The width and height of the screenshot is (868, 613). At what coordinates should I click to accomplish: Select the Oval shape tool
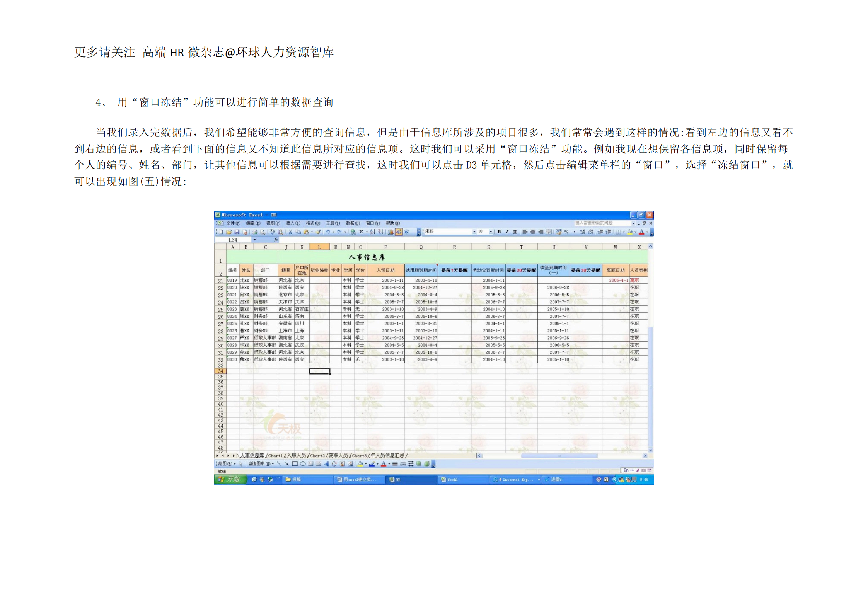[303, 464]
